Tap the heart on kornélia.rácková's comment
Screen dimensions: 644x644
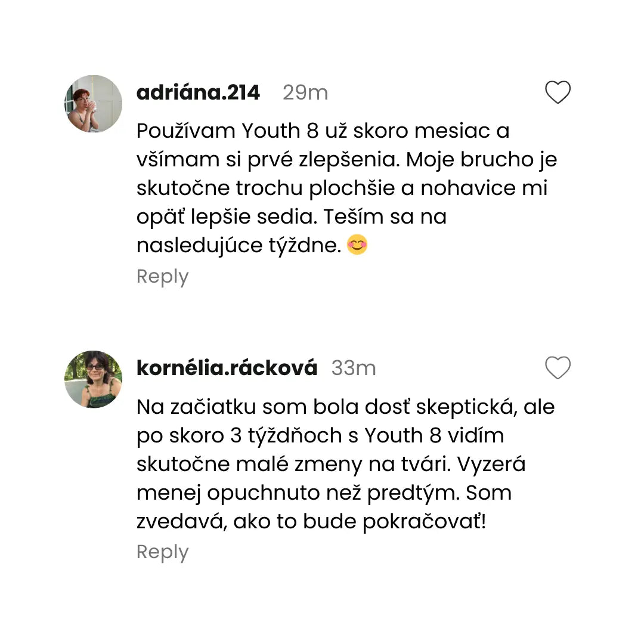point(558,367)
